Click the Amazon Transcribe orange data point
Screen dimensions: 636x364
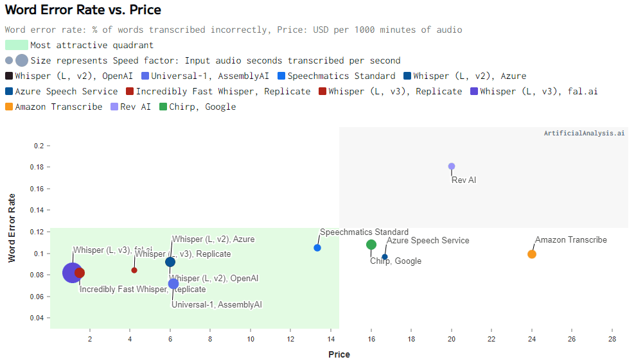tap(532, 254)
